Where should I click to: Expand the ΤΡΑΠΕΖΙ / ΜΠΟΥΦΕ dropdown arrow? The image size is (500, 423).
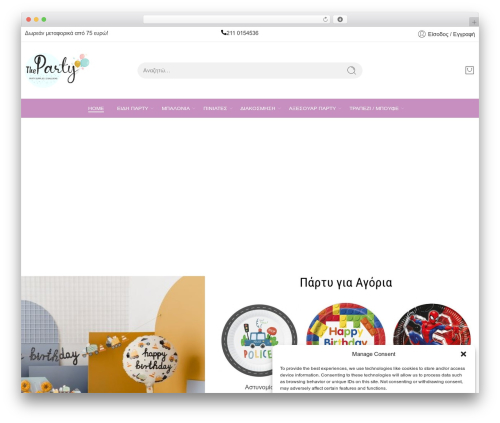(x=402, y=109)
